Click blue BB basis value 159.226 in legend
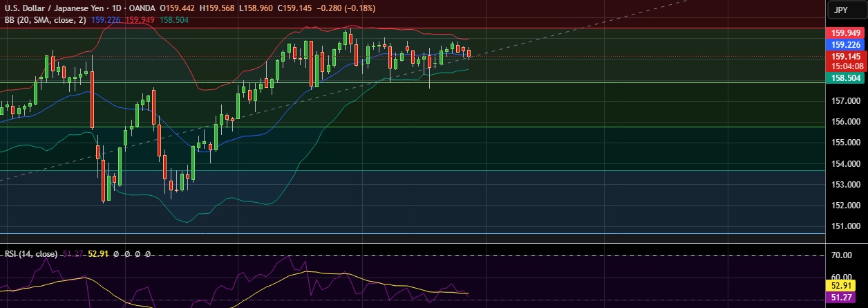Screen dimensions: 868x308 tap(106, 20)
